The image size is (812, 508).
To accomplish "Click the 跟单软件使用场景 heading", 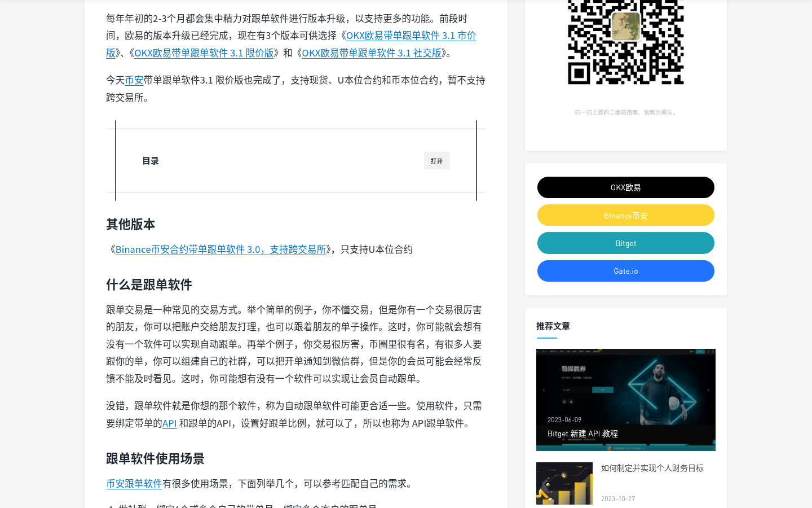I will [156, 459].
